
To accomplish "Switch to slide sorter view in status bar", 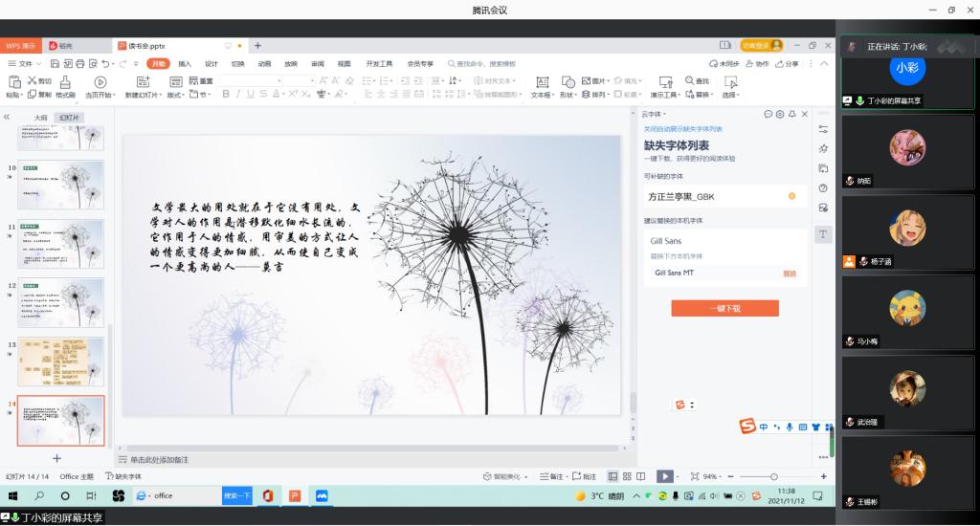I will tap(626, 476).
